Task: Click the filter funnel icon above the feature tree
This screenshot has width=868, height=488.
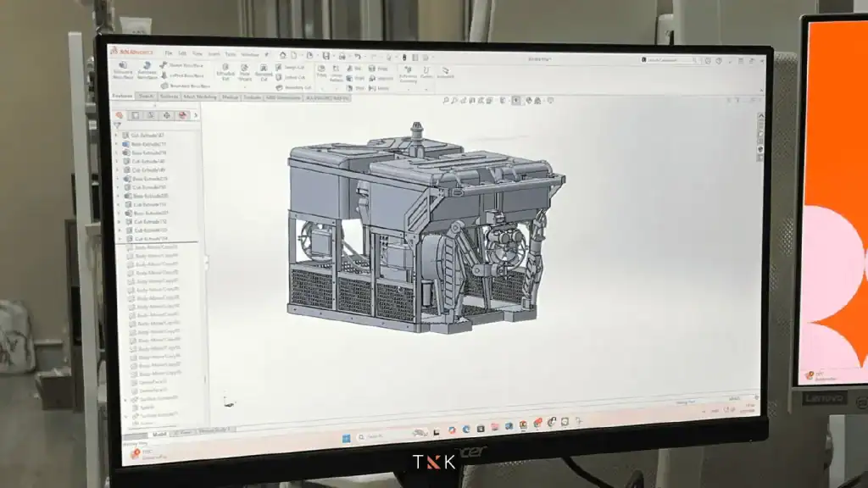Action: [119, 125]
